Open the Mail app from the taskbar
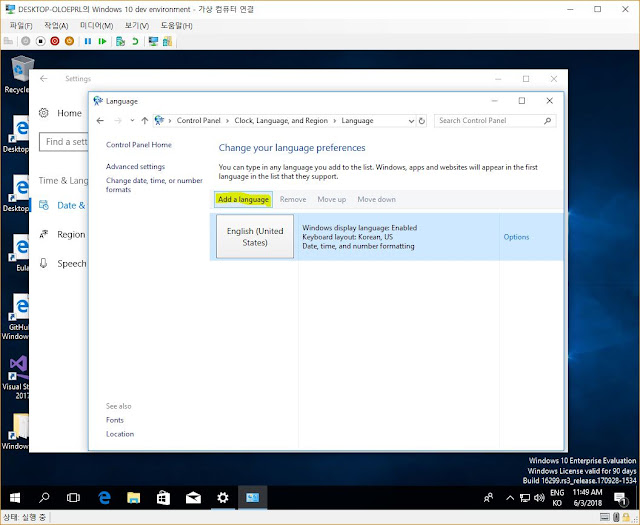Viewport: 640px width, 525px height. coord(193,498)
